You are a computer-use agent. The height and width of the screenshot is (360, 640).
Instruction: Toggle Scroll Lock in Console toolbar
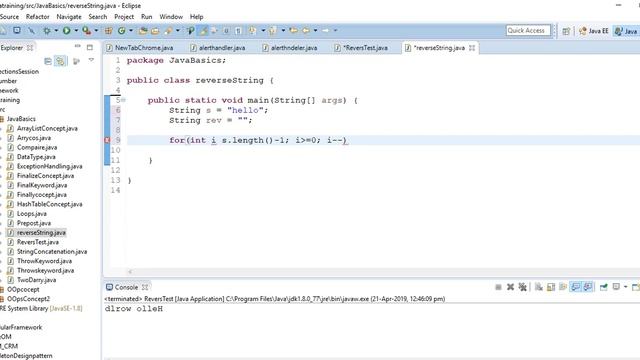pos(551,287)
